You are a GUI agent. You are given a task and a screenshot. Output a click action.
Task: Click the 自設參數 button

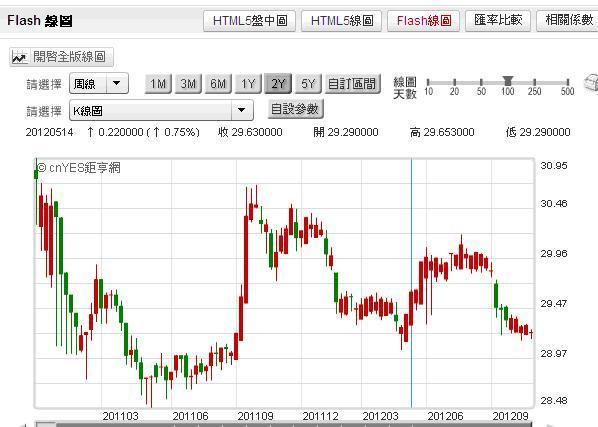click(296, 109)
